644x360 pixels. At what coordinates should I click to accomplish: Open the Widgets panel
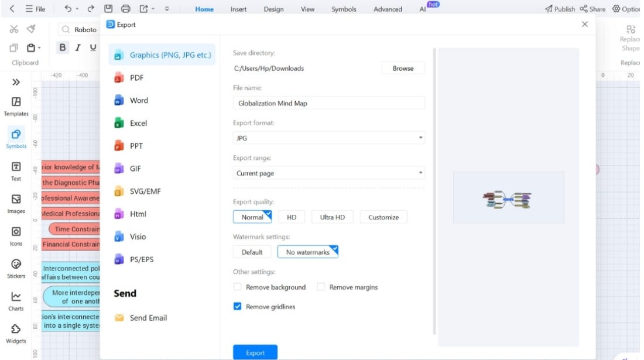16,333
